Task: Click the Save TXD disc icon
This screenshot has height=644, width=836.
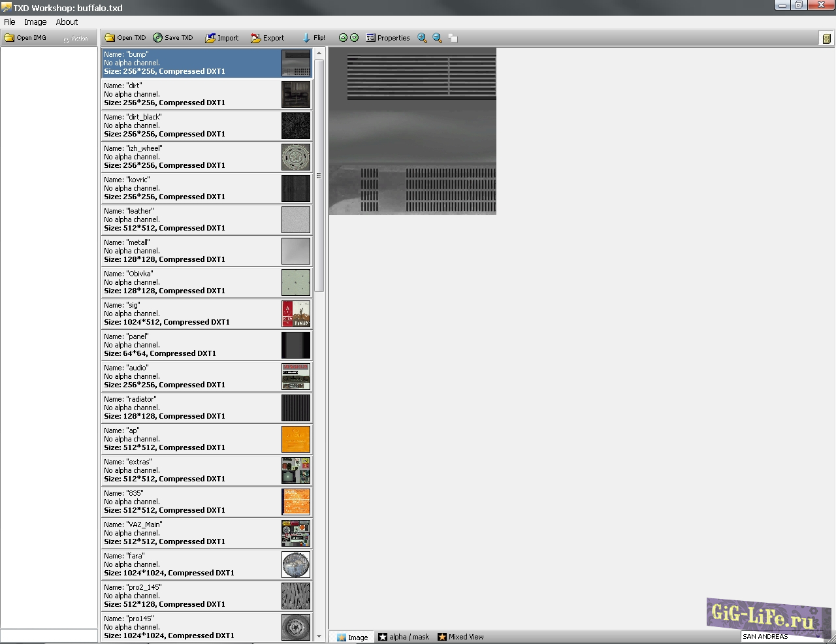Action: pyautogui.click(x=158, y=38)
